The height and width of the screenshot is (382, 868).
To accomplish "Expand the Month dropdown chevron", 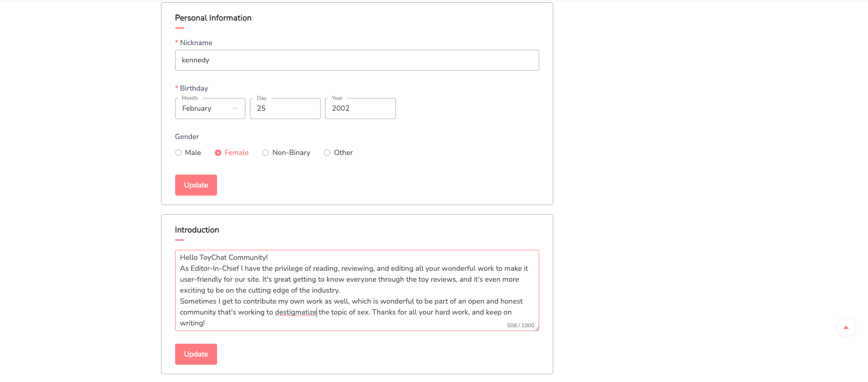I will tap(235, 108).
